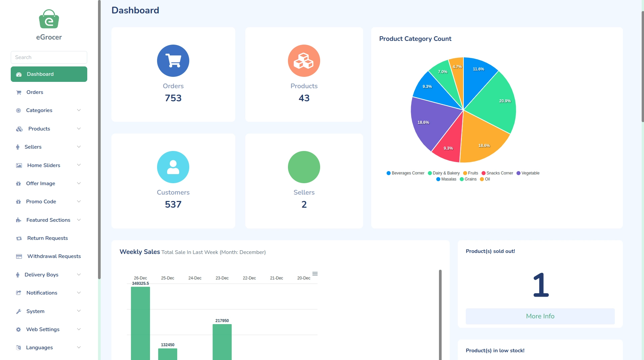Click the sidebar vertical scrollbar
644x360 pixels.
point(99,139)
